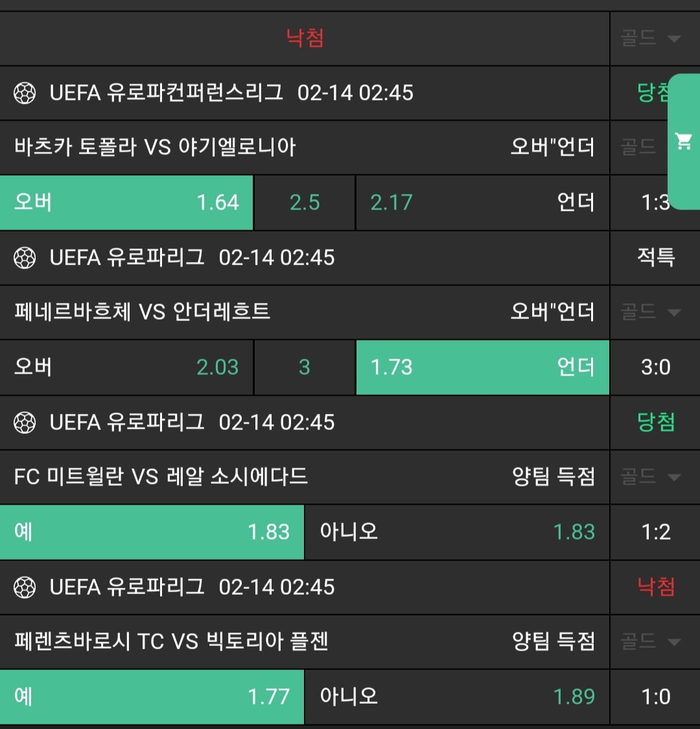Viewport: 700px width, 729px height.
Task: Toggle 예 1.83 pick for FC 미트윌란
Action: [x=152, y=532]
